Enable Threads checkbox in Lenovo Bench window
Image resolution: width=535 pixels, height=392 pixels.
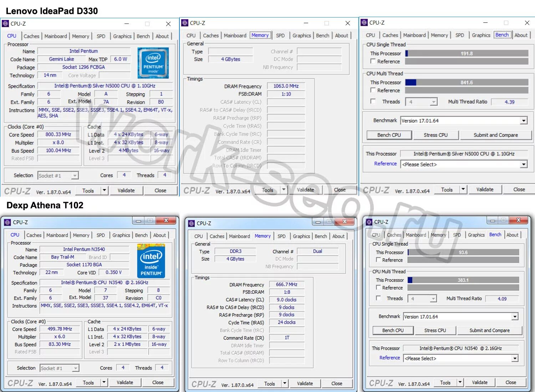pyautogui.click(x=373, y=101)
